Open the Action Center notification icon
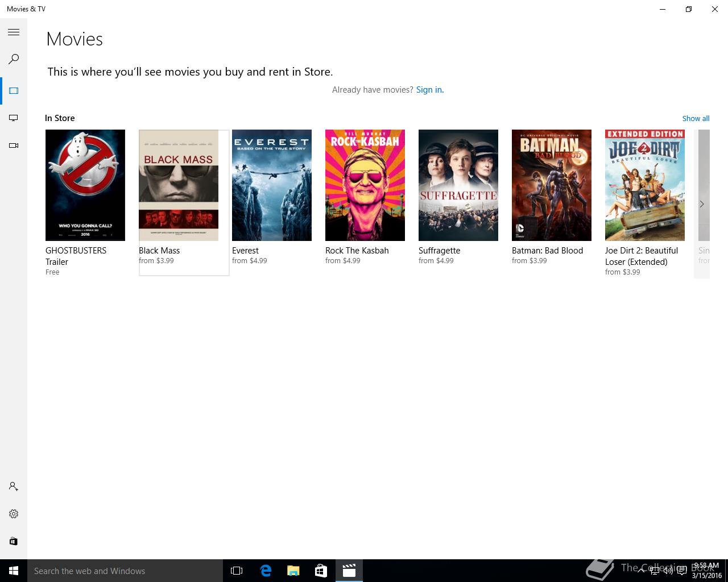728x582 pixels. pos(681,571)
